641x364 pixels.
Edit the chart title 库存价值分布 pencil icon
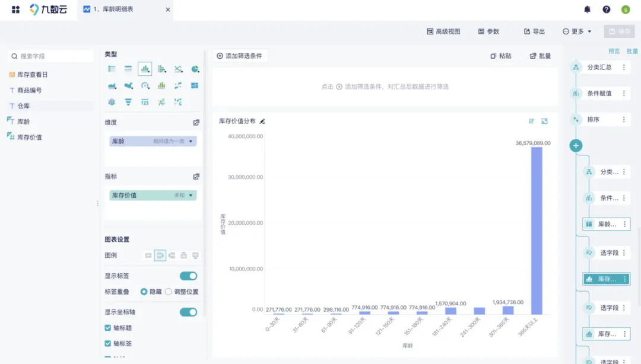click(x=262, y=121)
